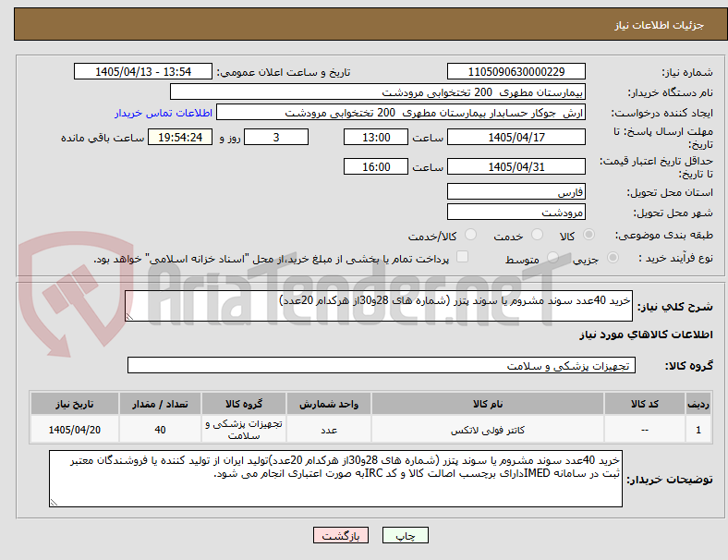
Task: Click the remaining time field 19:54:24
Action: pos(180,137)
